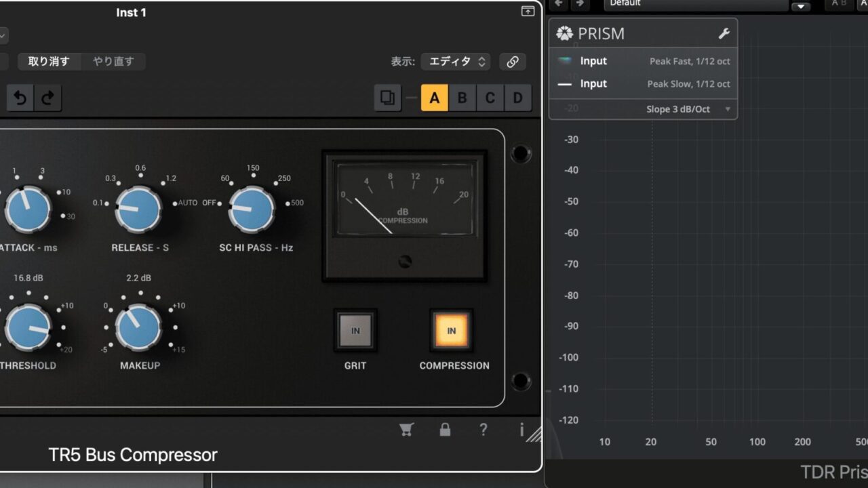Open PRISM settings wrench icon
Image resolution: width=868 pixels, height=488 pixels.
[724, 34]
